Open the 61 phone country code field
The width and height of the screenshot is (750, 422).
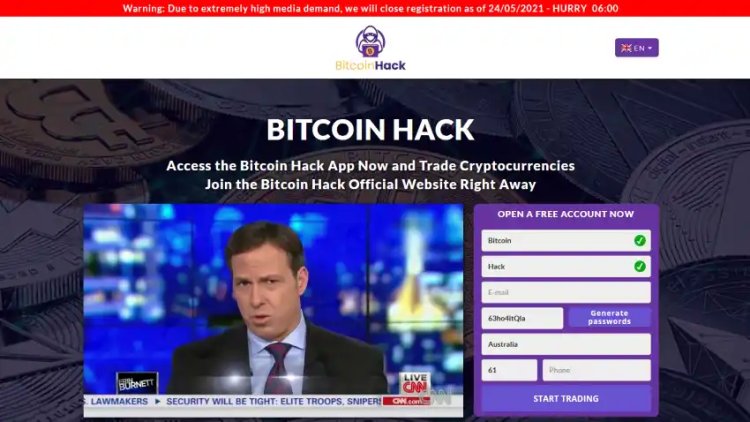pos(509,370)
